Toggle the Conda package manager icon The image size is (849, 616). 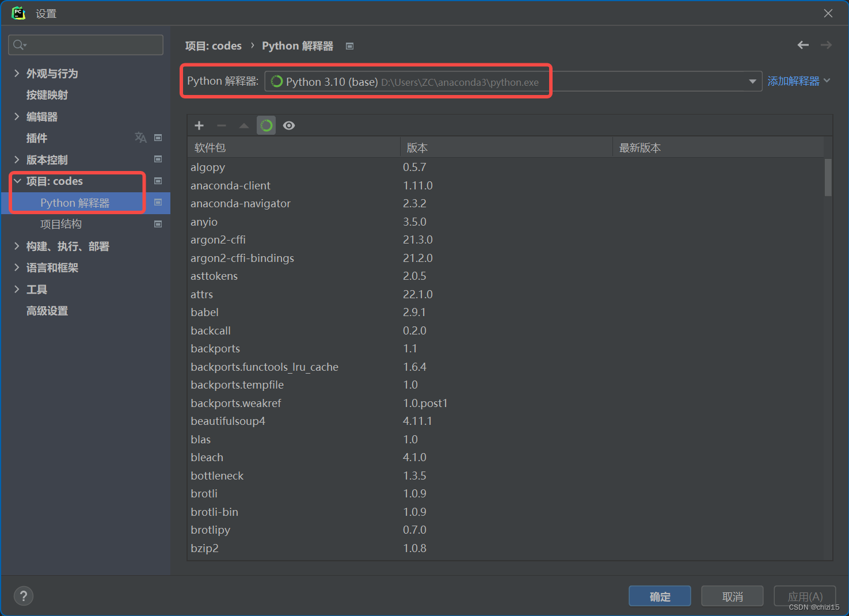tap(266, 126)
